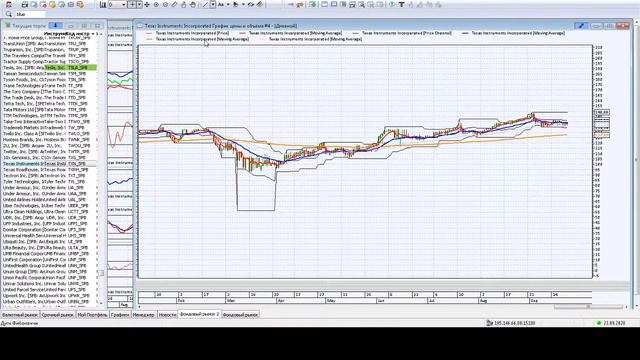The height and width of the screenshot is (360, 640).
Task: Switch to the Менеджер tab
Action: (144, 315)
